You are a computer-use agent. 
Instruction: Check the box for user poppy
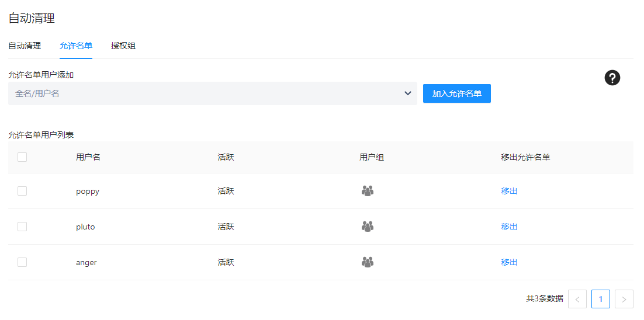(22, 191)
